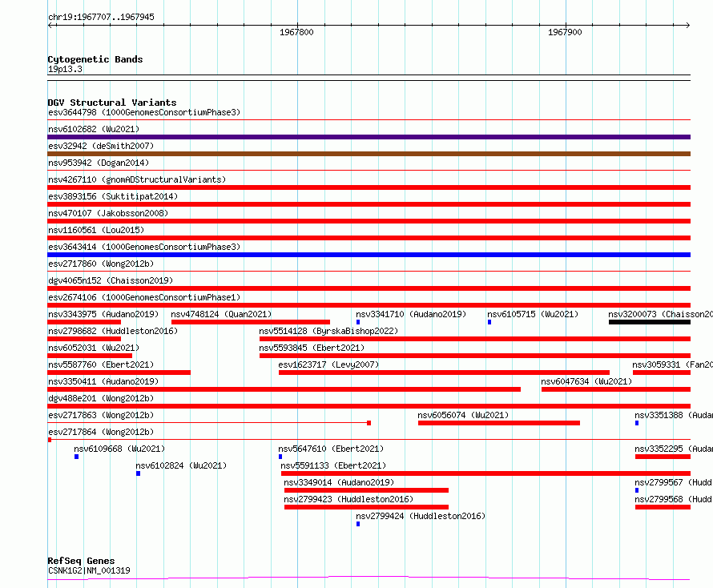Image resolution: width=713 pixels, height=588 pixels.
Task: Click the 1967800 ruler position label
Action: [x=296, y=32]
